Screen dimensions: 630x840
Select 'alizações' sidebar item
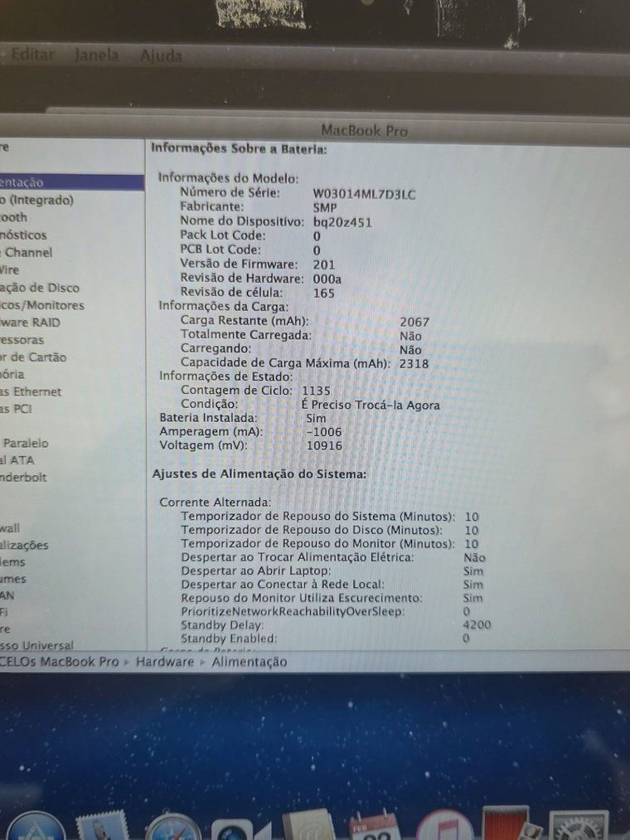[x=24, y=545]
